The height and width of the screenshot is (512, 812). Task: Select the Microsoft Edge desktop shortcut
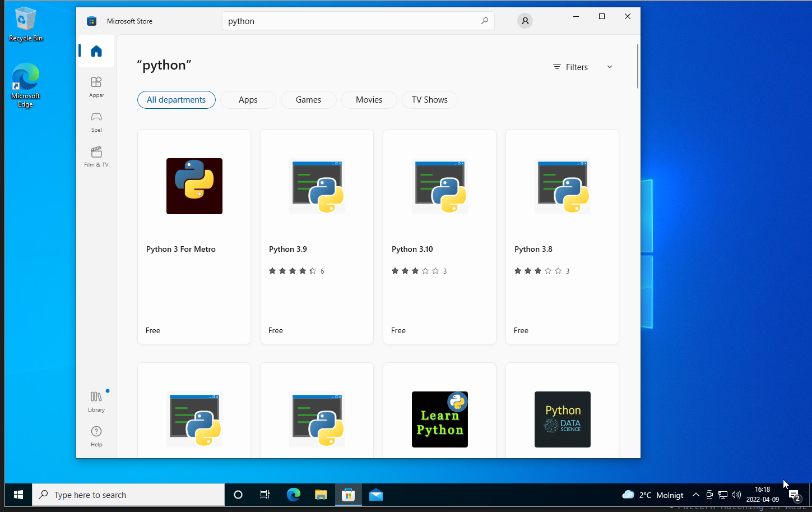tap(25, 85)
